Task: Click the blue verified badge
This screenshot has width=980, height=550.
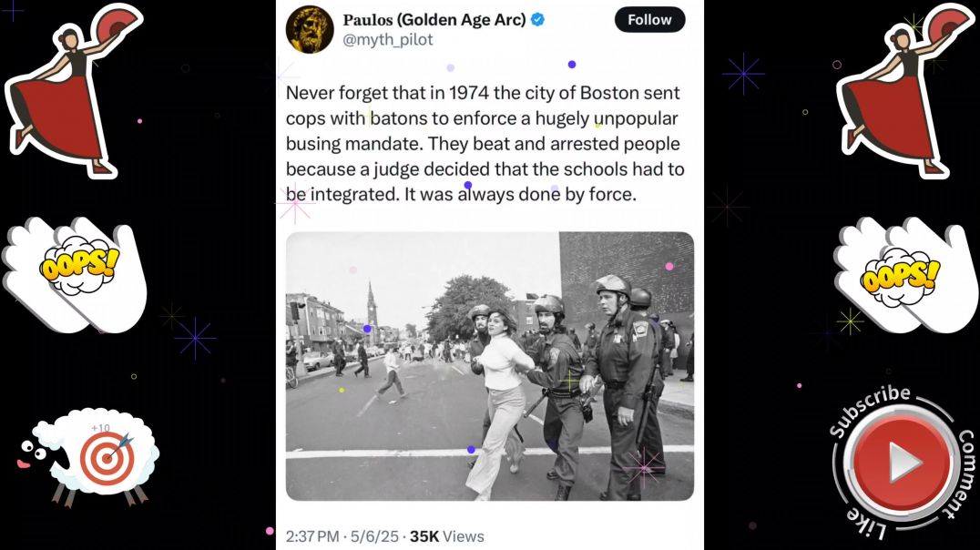Action: point(537,20)
